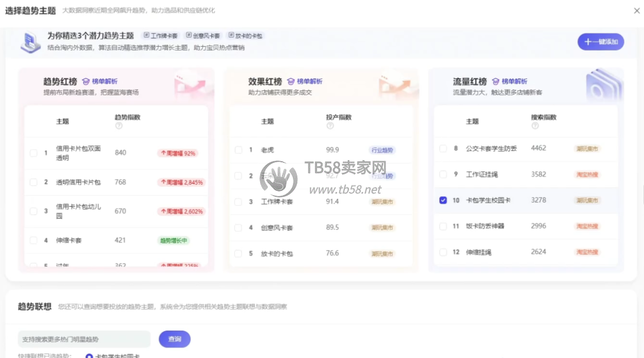
Task: Click the 趋势增长中 badge
Action: pyautogui.click(x=173, y=241)
